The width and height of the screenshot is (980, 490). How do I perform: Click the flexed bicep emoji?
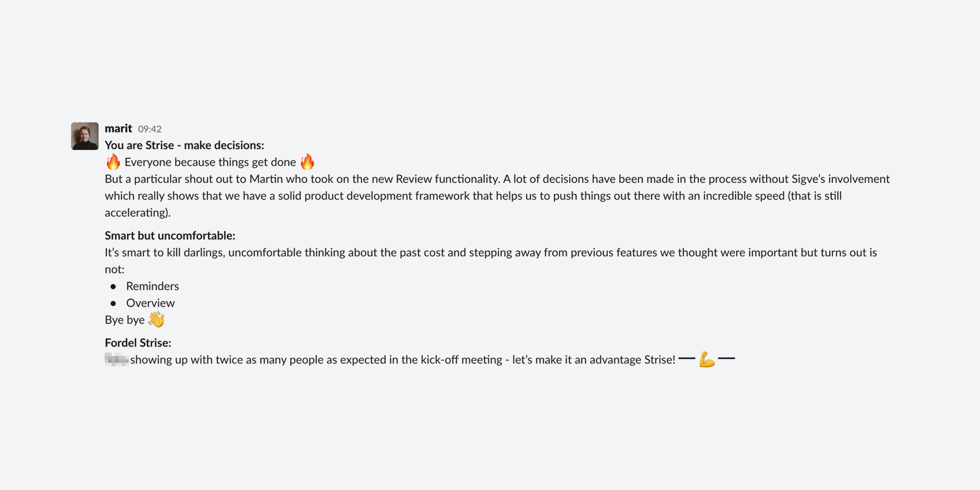coord(707,359)
